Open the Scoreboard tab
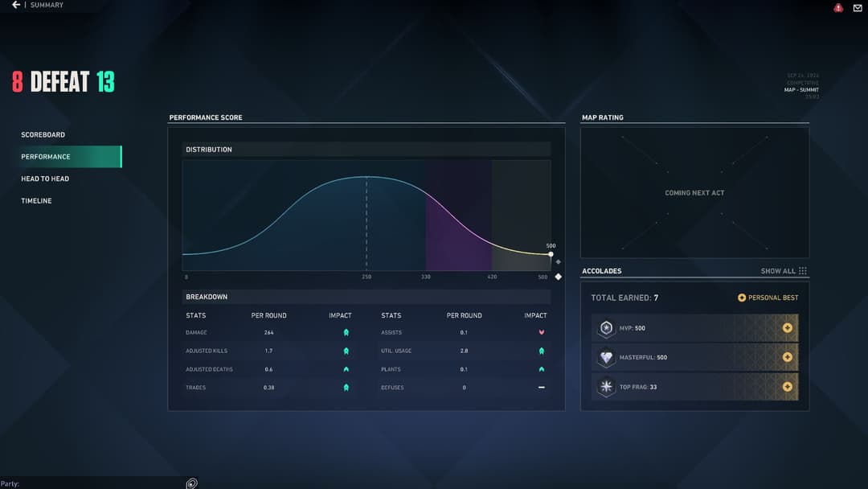The width and height of the screenshot is (868, 489). pyautogui.click(x=43, y=134)
